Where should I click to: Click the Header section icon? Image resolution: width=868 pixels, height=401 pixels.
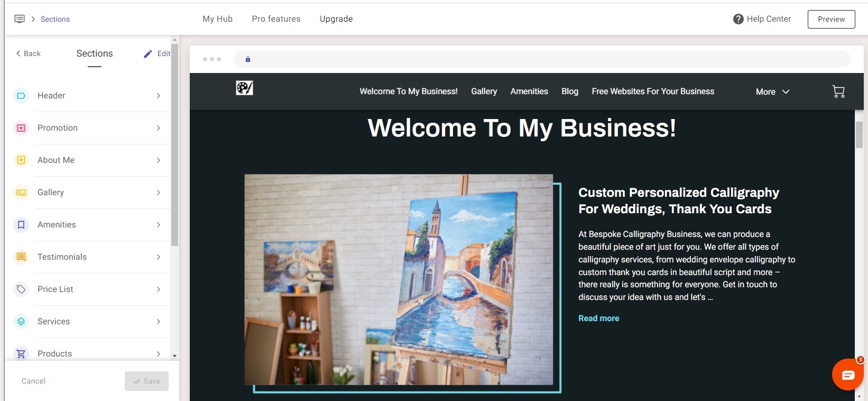pyautogui.click(x=21, y=96)
